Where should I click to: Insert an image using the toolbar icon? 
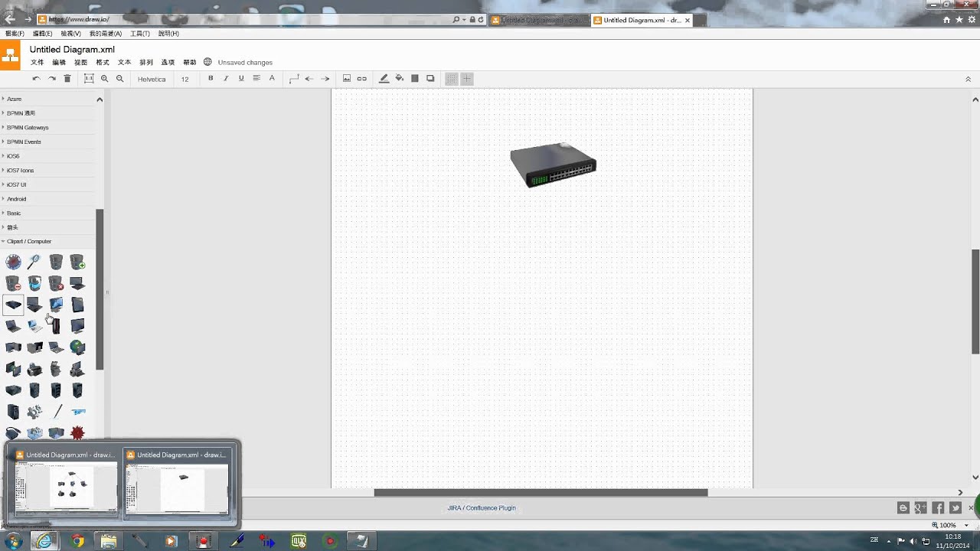347,79
